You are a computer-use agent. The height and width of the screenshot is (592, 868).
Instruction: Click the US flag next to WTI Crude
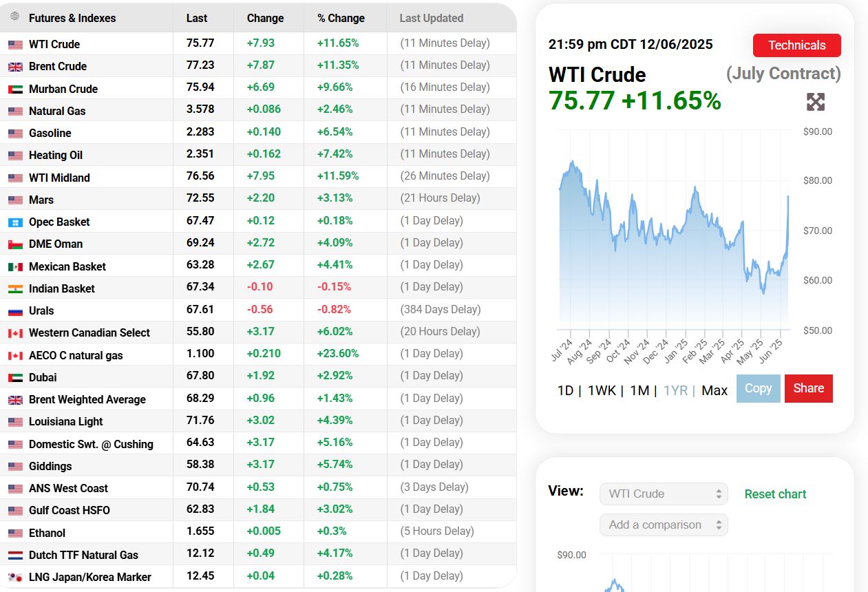tap(15, 45)
